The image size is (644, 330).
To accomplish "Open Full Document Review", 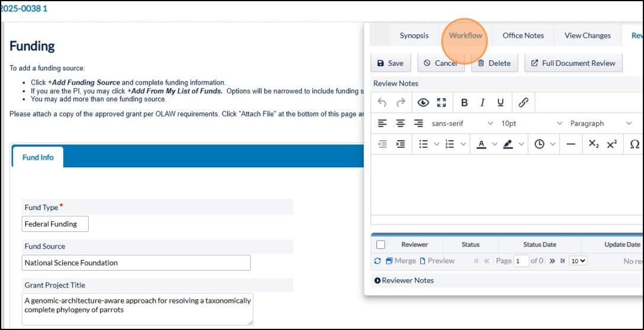I will point(574,63).
